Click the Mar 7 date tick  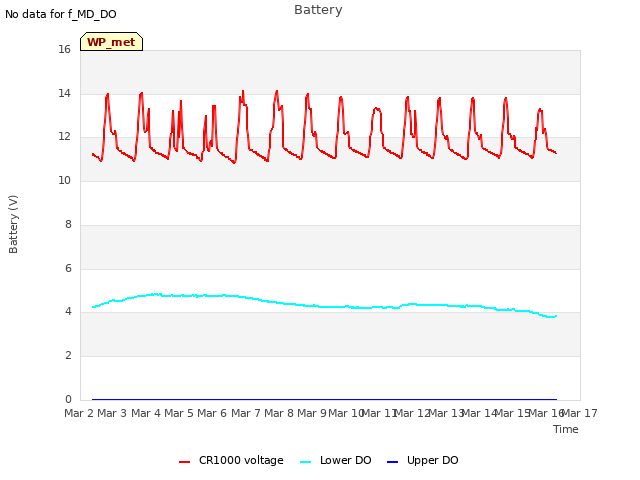point(246,413)
